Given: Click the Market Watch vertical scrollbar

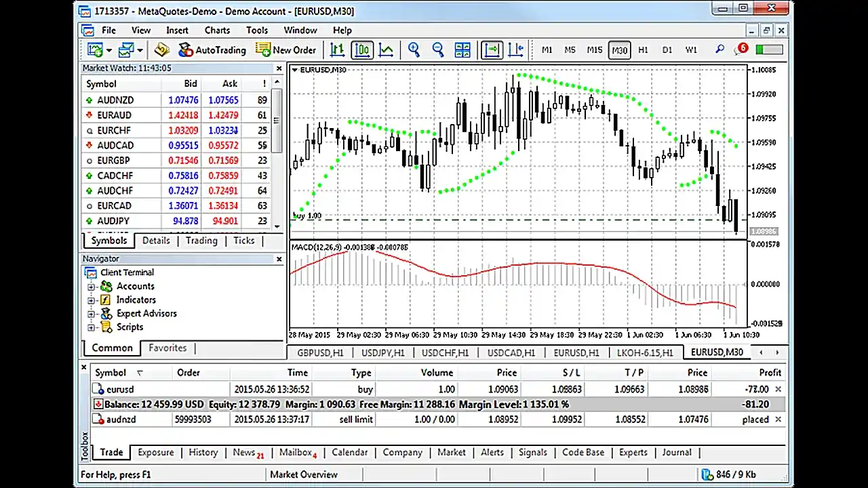Looking at the screenshot, I should coord(277,153).
